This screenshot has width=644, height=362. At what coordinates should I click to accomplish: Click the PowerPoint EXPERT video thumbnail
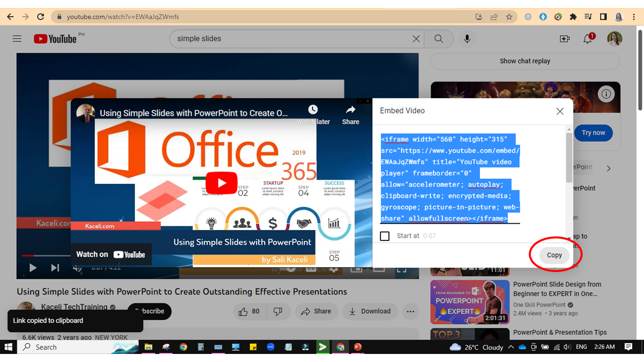pyautogui.click(x=469, y=302)
